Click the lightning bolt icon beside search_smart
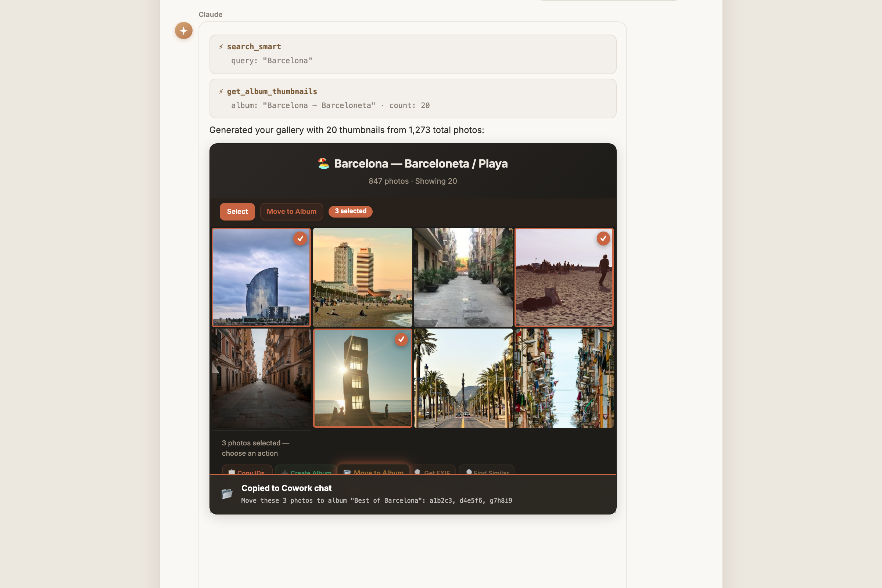 pos(221,47)
